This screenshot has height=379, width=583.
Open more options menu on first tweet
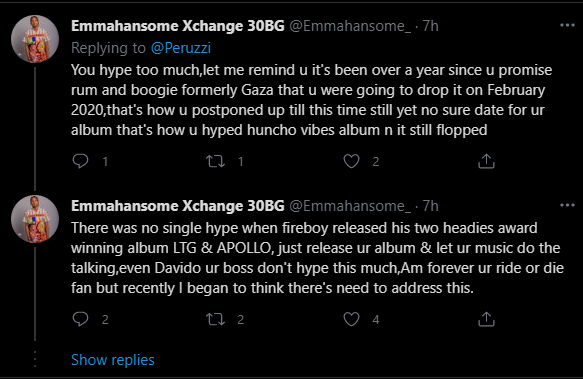(x=567, y=25)
